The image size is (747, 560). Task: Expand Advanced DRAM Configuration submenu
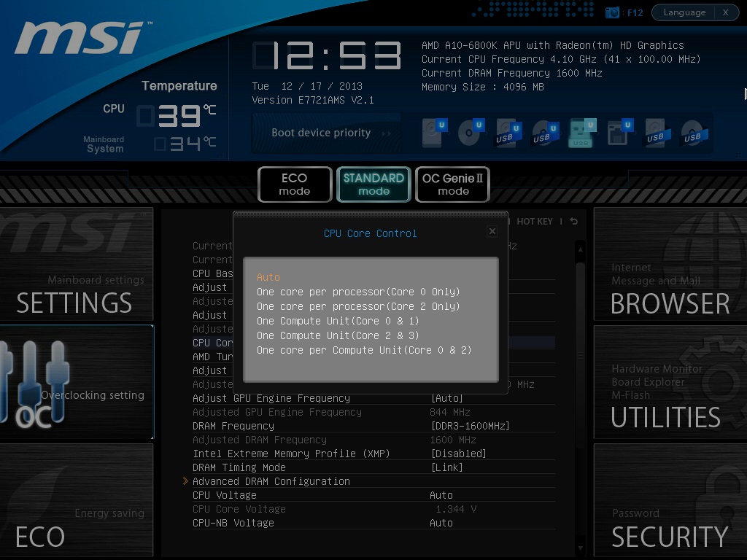(x=271, y=481)
